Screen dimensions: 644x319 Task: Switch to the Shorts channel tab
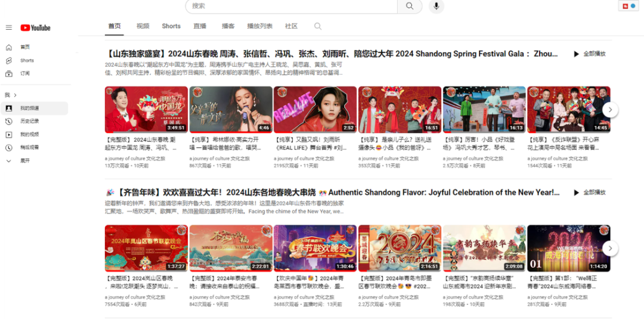click(171, 26)
